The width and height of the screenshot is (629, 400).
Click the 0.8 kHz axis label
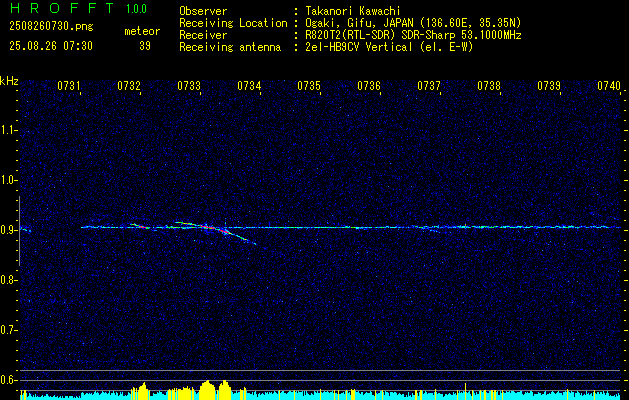click(x=8, y=280)
